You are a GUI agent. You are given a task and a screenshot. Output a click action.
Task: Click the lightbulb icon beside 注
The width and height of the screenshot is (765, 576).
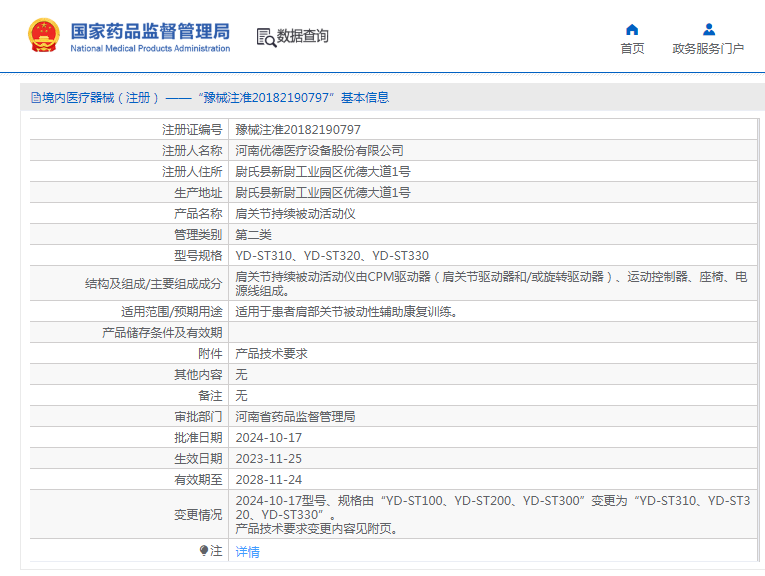(204, 551)
